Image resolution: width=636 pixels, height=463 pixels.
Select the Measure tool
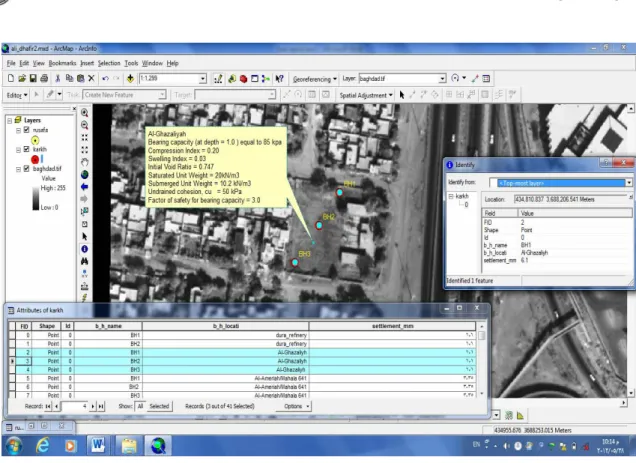(85, 286)
